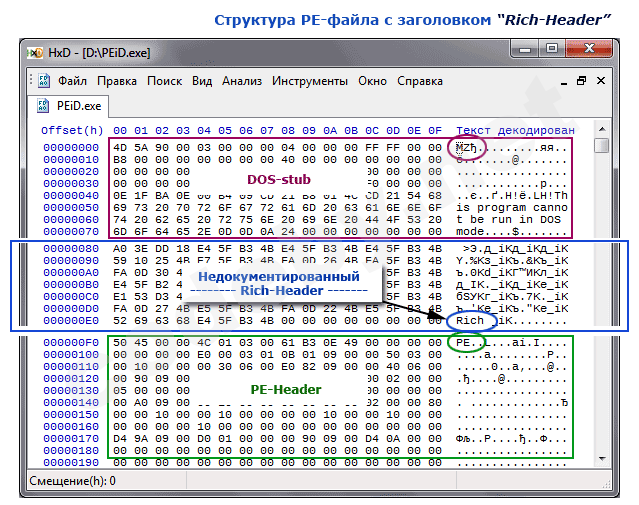Image resolution: width=639 pixels, height=505 pixels.
Task: Click byte D4 at start of row 00000170
Action: coord(120,439)
